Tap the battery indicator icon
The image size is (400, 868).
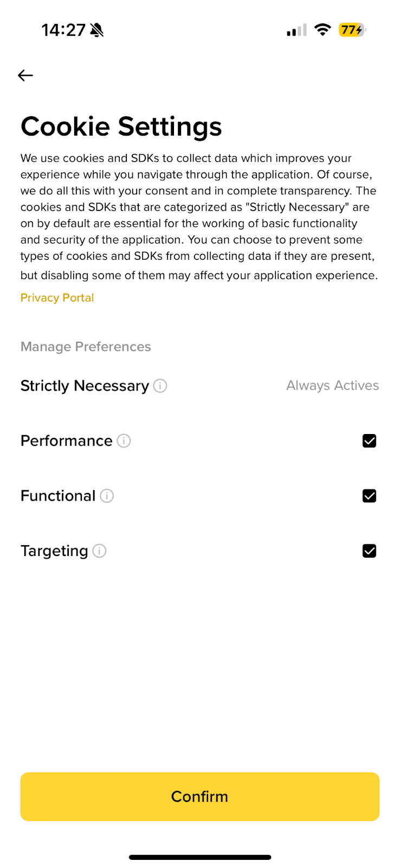352,30
